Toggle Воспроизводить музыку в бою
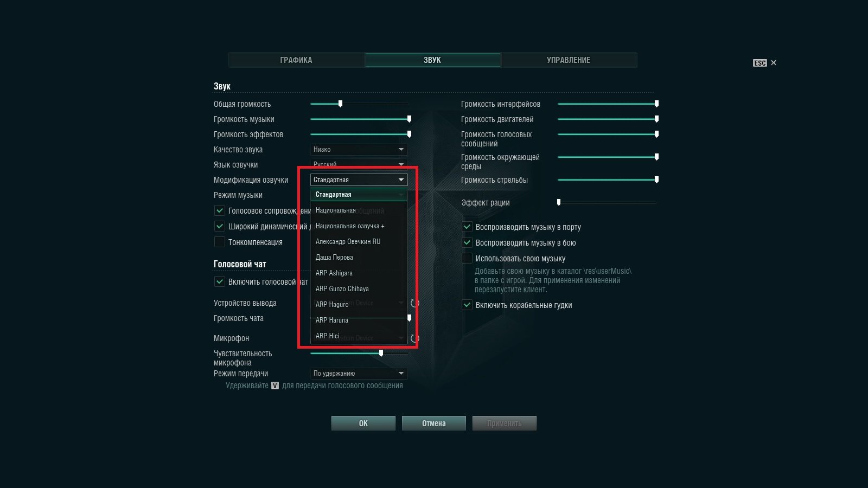This screenshot has height=488, width=868. [467, 242]
